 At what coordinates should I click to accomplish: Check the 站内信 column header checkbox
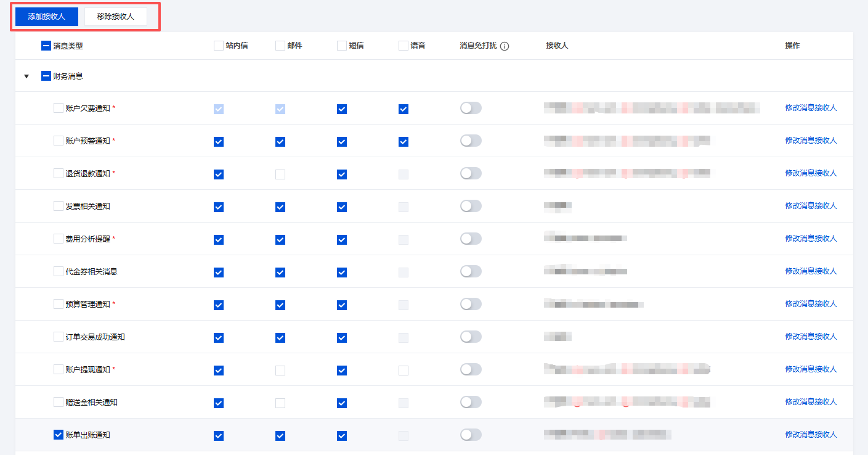click(219, 46)
